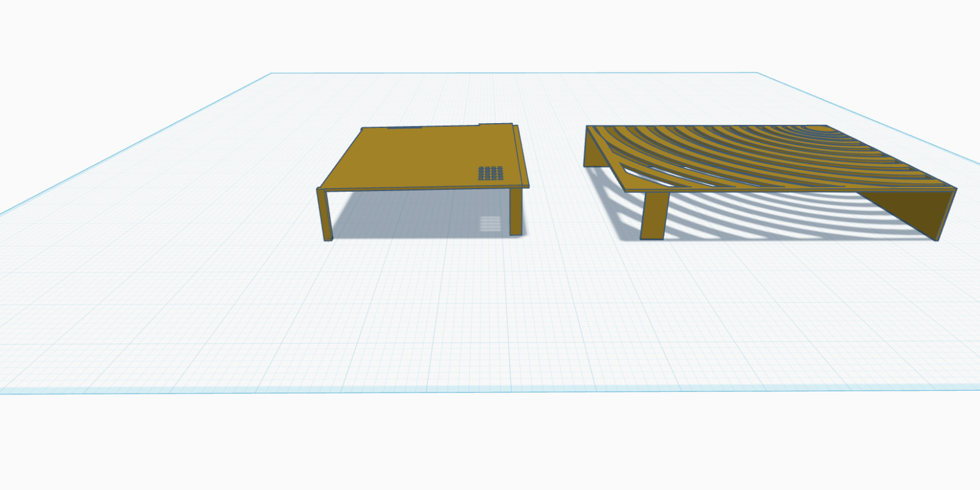Click the vent hole grid on solid model

pos(491,173)
